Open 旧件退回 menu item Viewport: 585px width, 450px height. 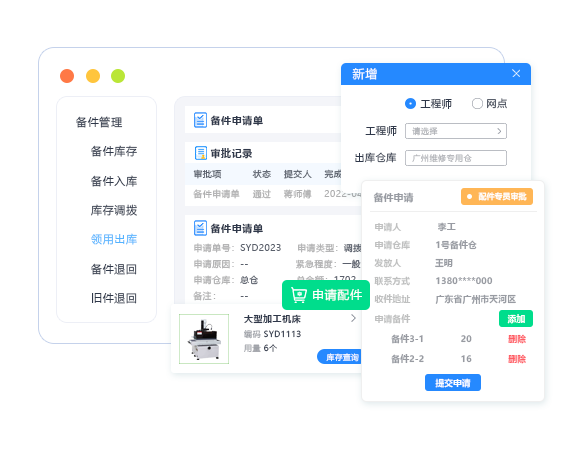[114, 298]
